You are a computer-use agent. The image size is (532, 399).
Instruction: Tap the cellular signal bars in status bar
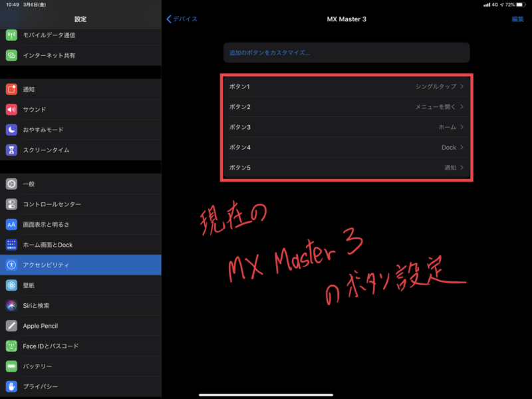pyautogui.click(x=487, y=5)
